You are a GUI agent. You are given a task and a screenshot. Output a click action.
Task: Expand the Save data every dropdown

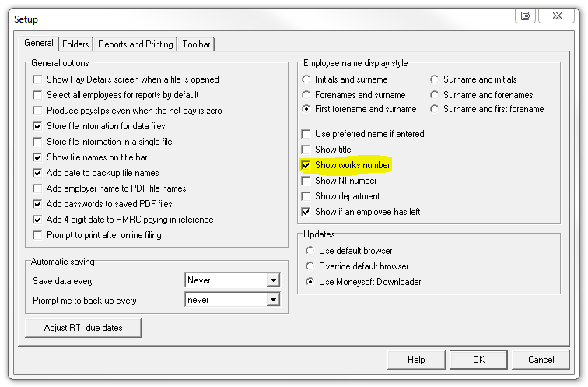click(272, 280)
